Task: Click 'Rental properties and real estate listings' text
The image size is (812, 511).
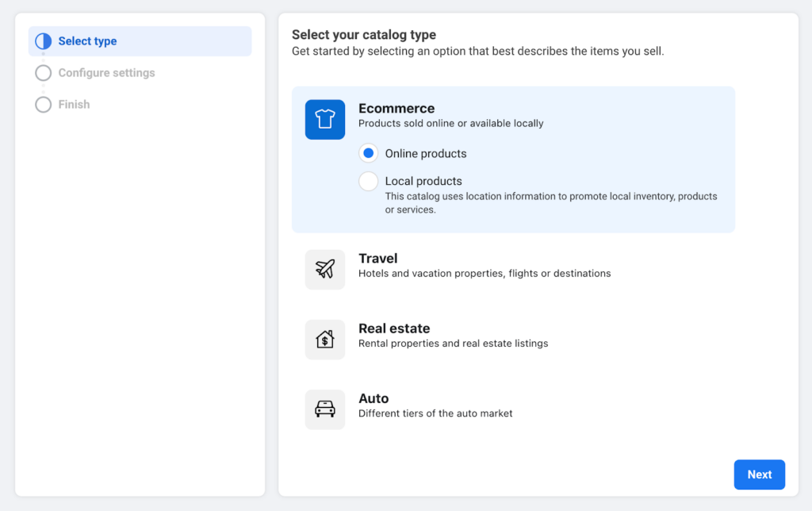Action: (453, 343)
